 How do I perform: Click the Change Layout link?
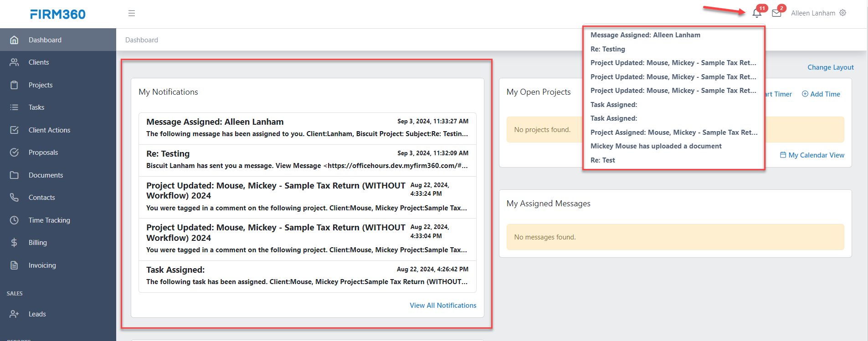831,67
